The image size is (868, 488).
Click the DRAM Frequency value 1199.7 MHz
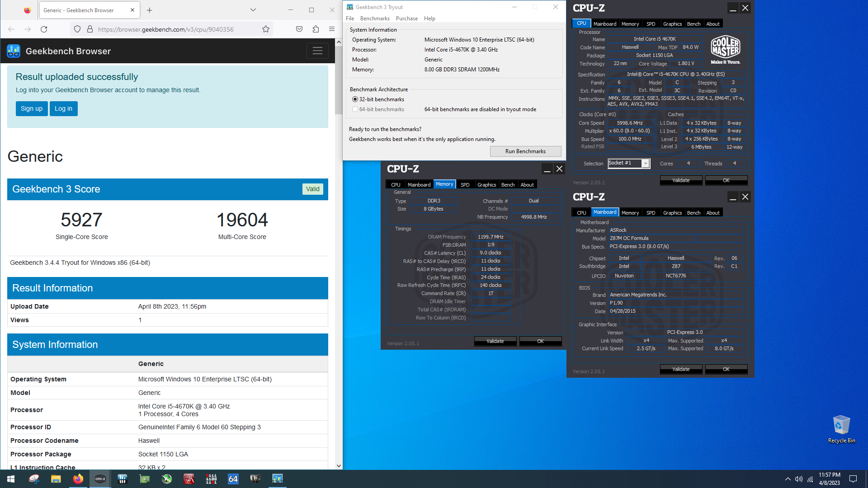[491, 237]
